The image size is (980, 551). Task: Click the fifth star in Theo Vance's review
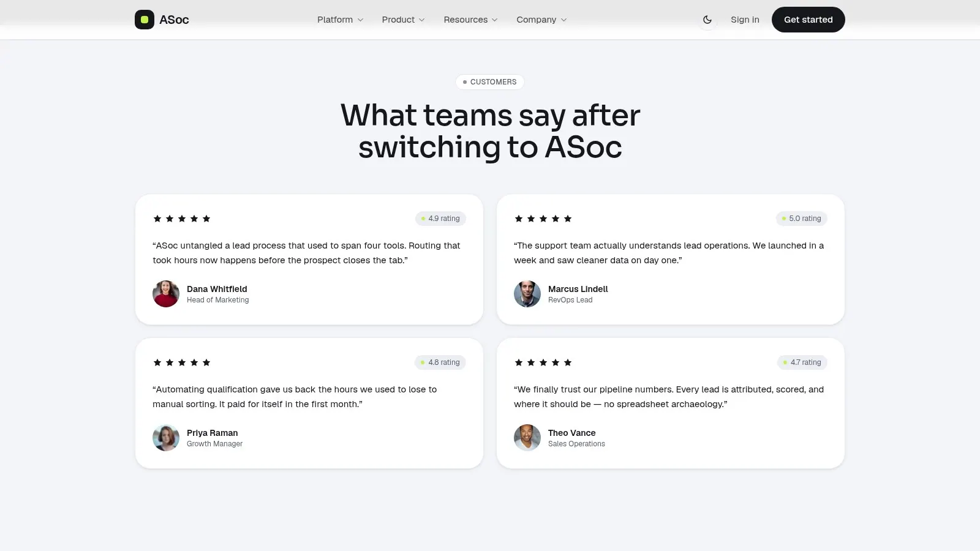tap(568, 362)
